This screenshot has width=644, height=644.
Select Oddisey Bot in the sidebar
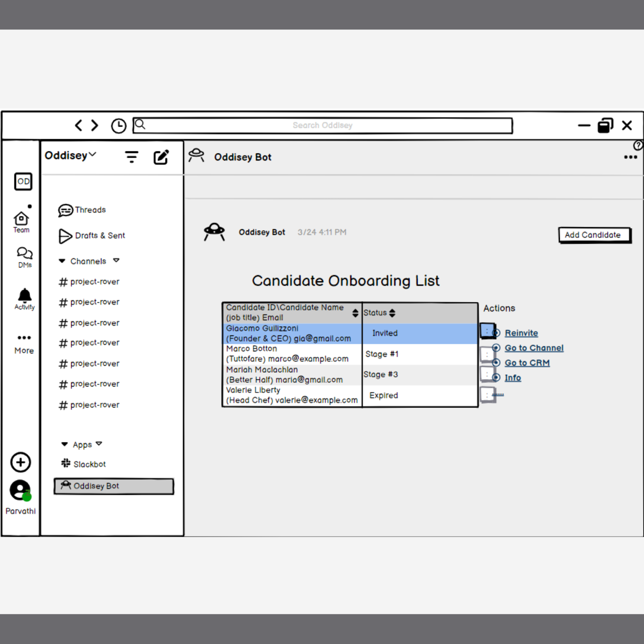tap(114, 486)
